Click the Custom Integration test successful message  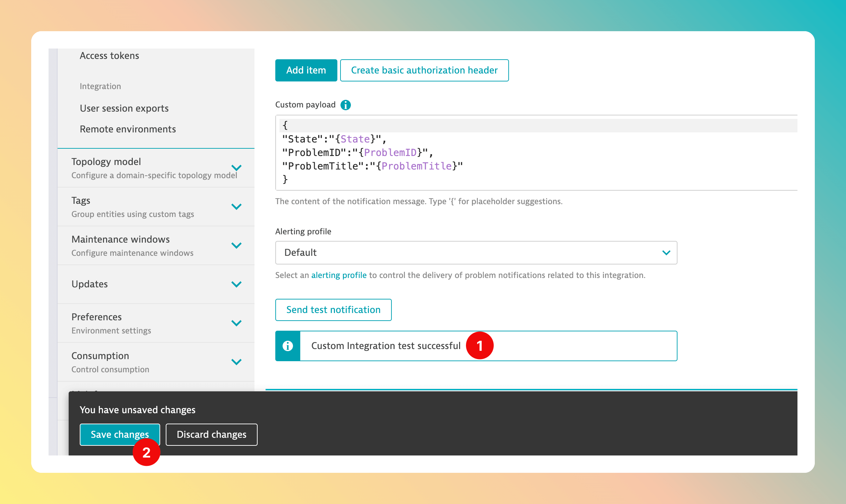point(386,346)
